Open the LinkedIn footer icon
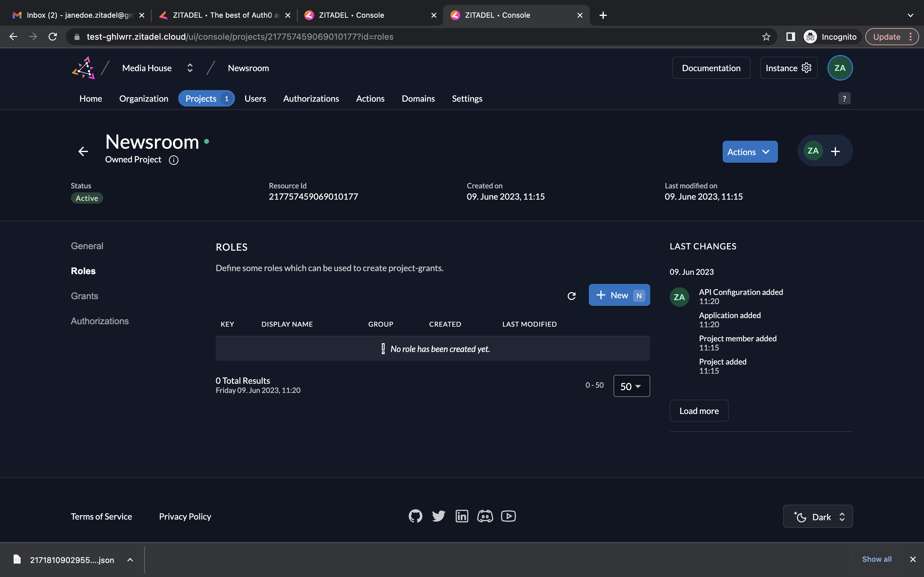 click(x=462, y=516)
